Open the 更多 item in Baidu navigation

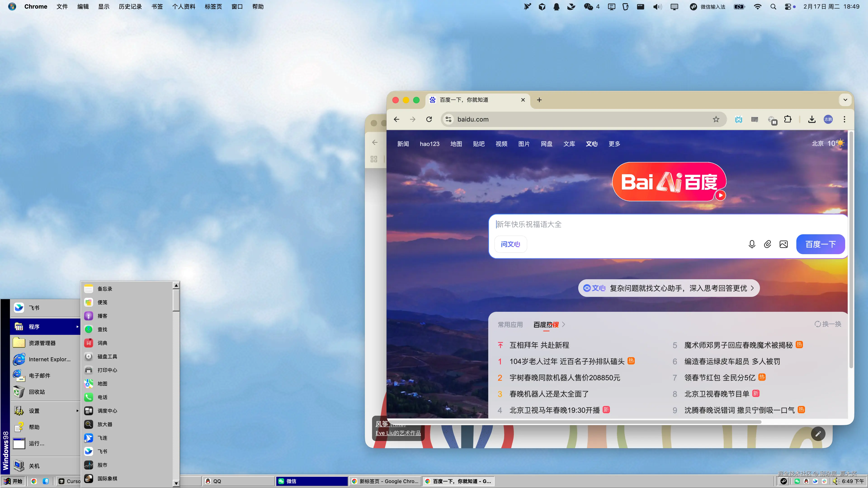[x=614, y=144]
